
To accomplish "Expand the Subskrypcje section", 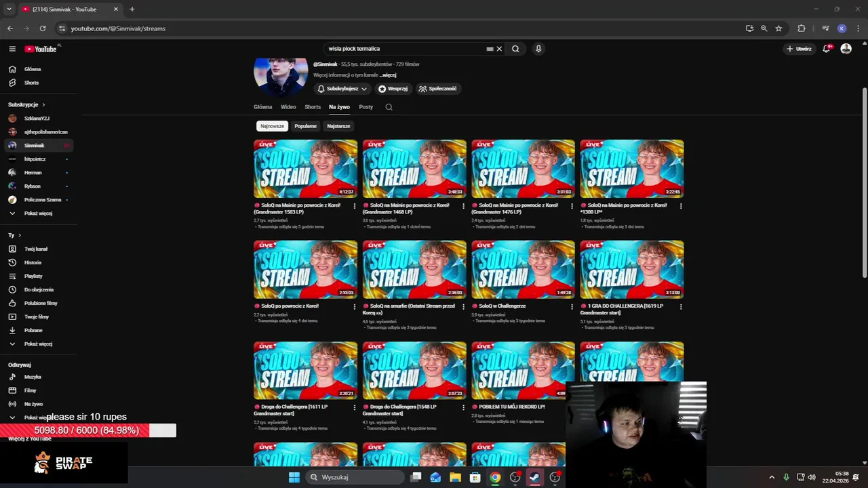I will (x=27, y=104).
